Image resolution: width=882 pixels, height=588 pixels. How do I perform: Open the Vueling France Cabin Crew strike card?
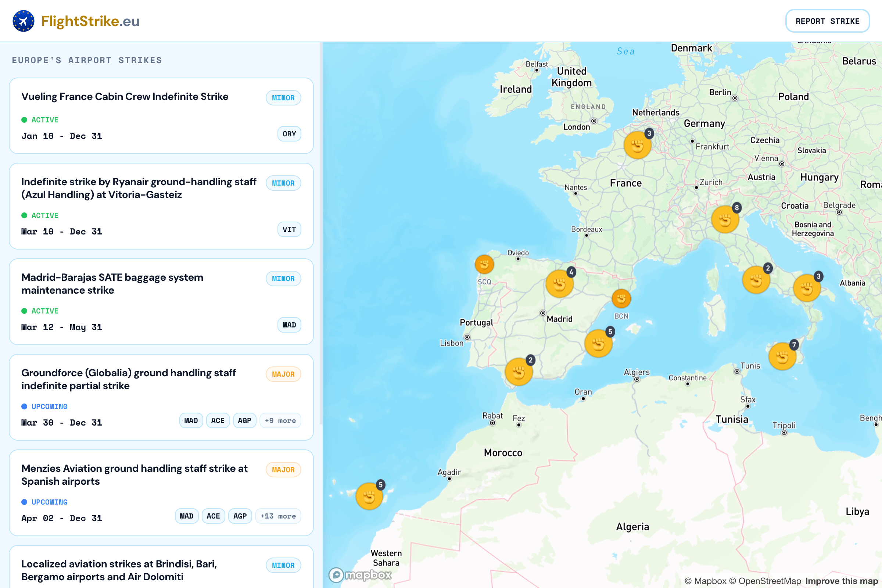125,97
